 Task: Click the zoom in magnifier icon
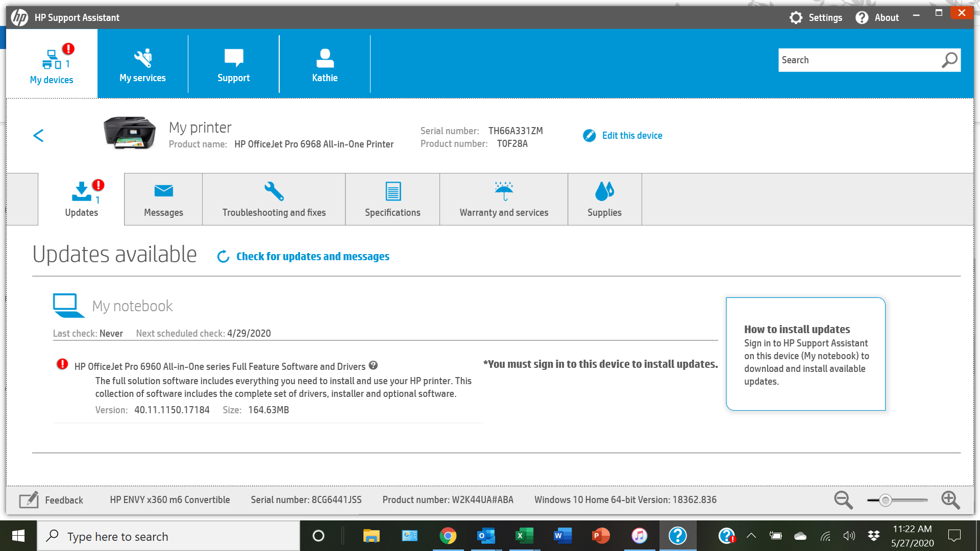[950, 500]
